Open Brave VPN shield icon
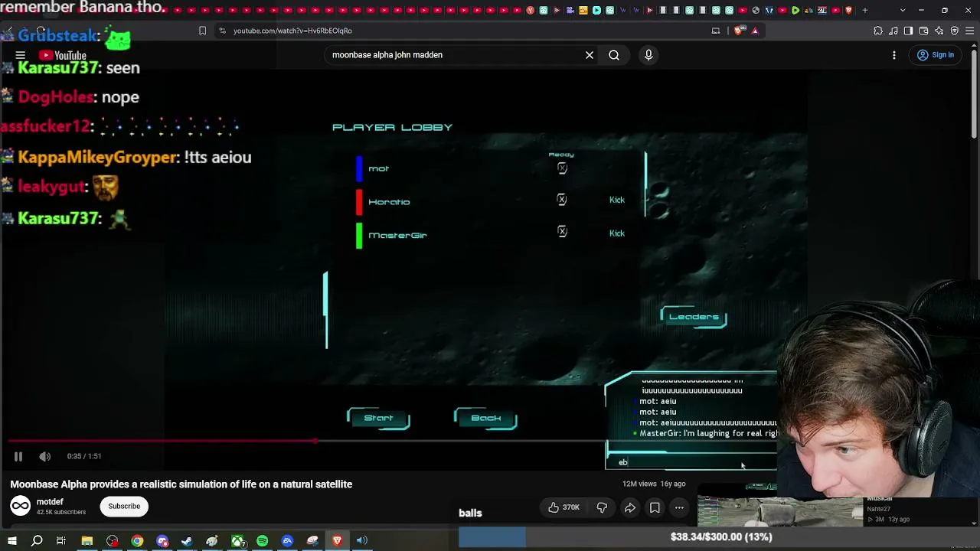The width and height of the screenshot is (980, 551). tap(955, 31)
